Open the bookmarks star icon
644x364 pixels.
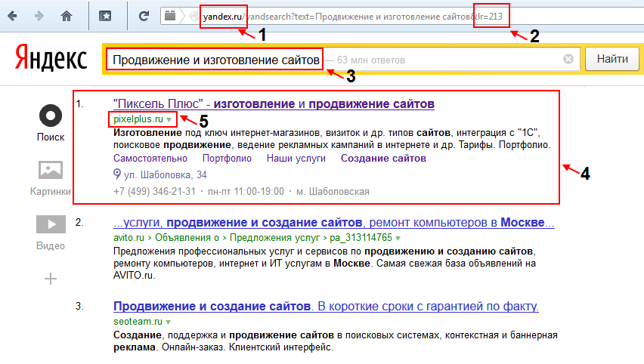pos(105,15)
